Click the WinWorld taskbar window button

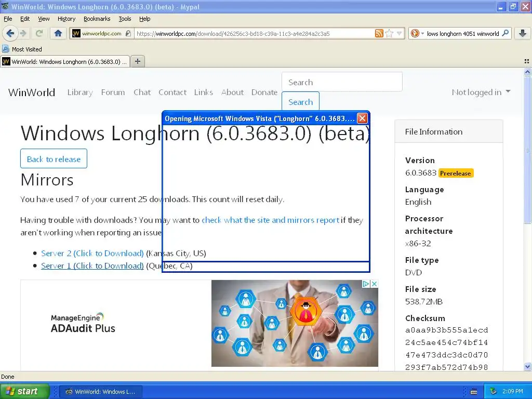pyautogui.click(x=101, y=392)
